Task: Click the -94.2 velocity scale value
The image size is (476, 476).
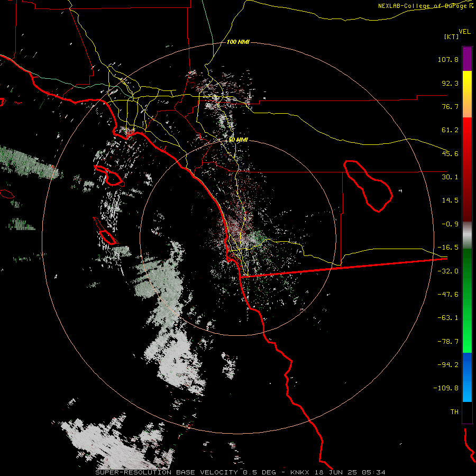Action: click(448, 365)
